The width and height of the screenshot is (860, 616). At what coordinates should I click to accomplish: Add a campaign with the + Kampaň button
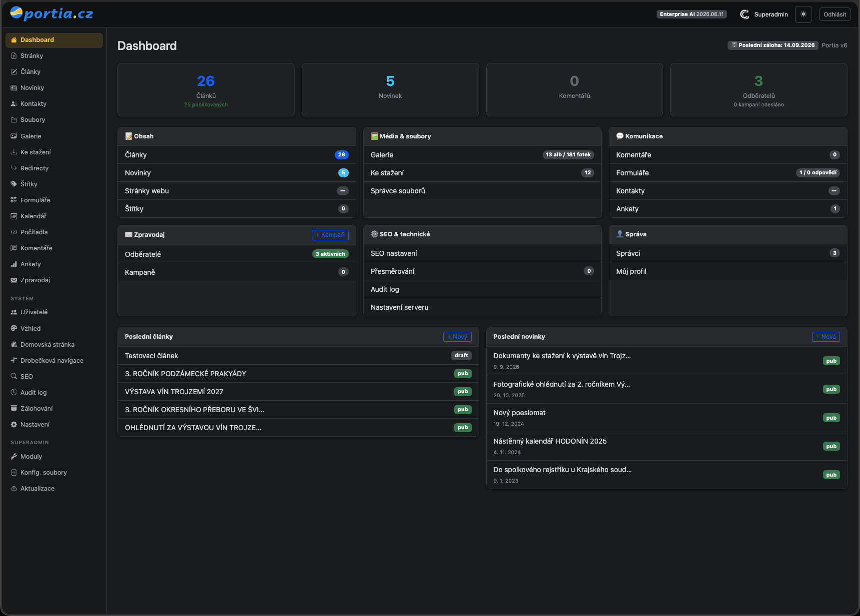[330, 235]
